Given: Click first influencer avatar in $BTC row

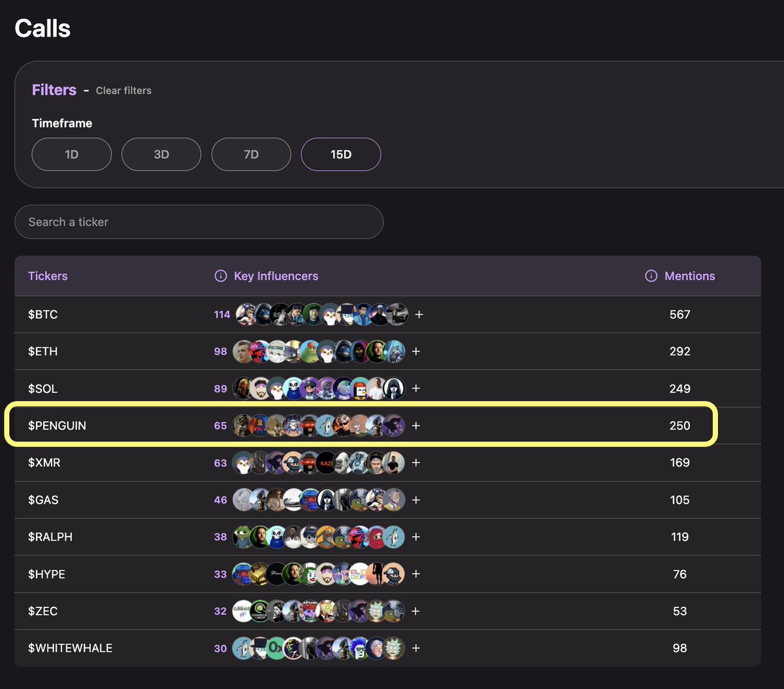Looking at the screenshot, I should [x=246, y=315].
